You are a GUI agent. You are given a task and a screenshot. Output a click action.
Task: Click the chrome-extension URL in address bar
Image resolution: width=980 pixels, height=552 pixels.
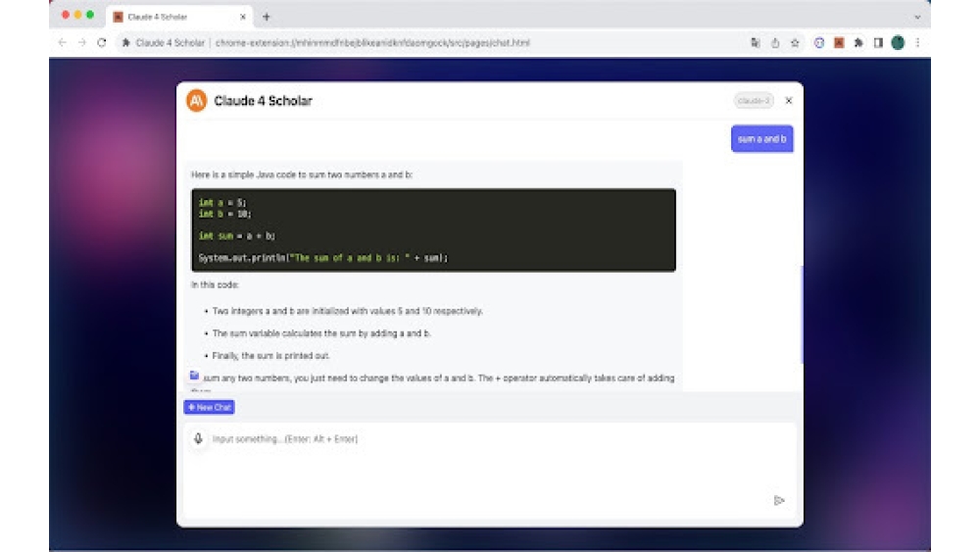(x=372, y=42)
